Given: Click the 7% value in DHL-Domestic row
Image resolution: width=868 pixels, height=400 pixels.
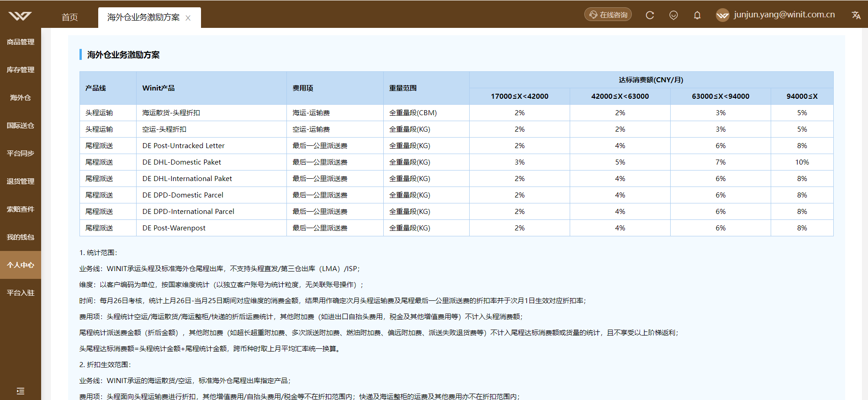Looking at the screenshot, I should [720, 162].
